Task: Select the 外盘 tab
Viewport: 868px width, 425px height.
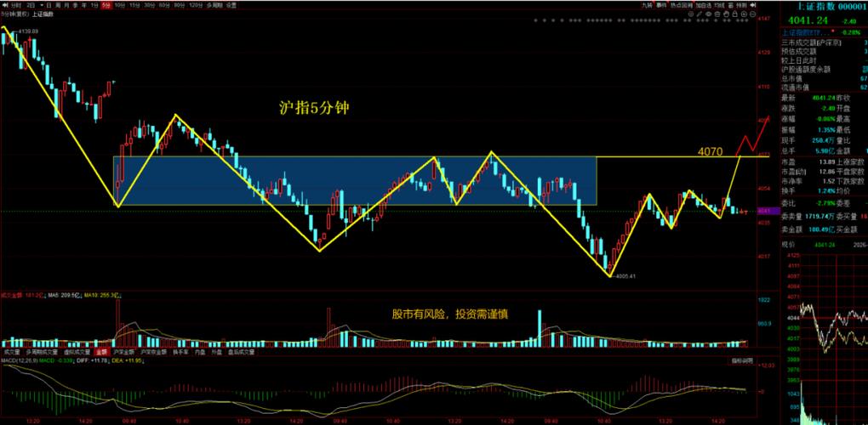Action: coord(215,352)
